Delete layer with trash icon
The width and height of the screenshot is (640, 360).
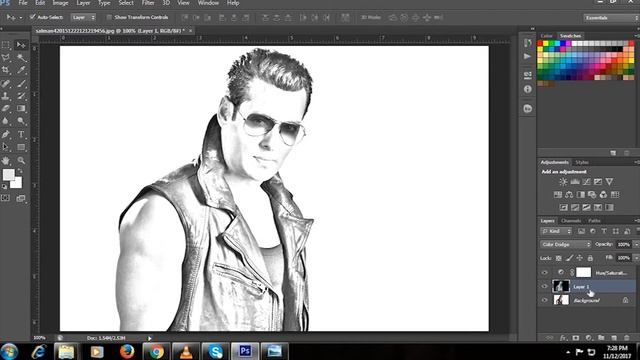coord(627,338)
